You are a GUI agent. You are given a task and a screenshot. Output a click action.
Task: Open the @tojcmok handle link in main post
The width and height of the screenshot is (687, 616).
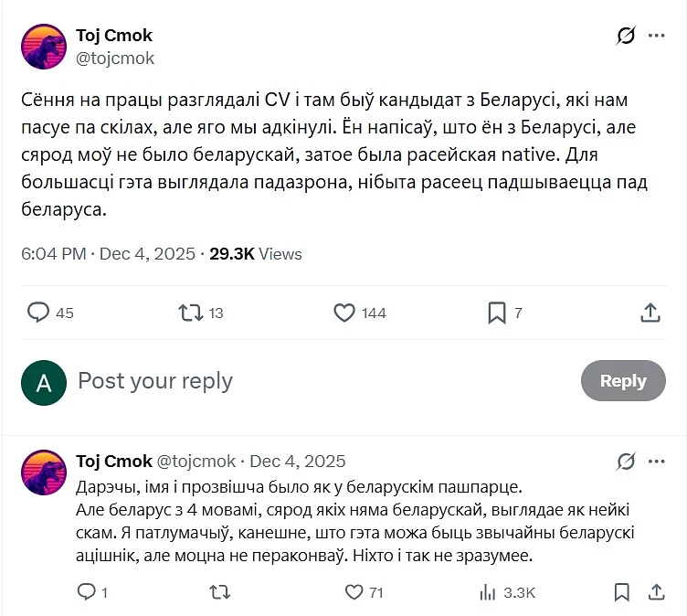[115, 58]
